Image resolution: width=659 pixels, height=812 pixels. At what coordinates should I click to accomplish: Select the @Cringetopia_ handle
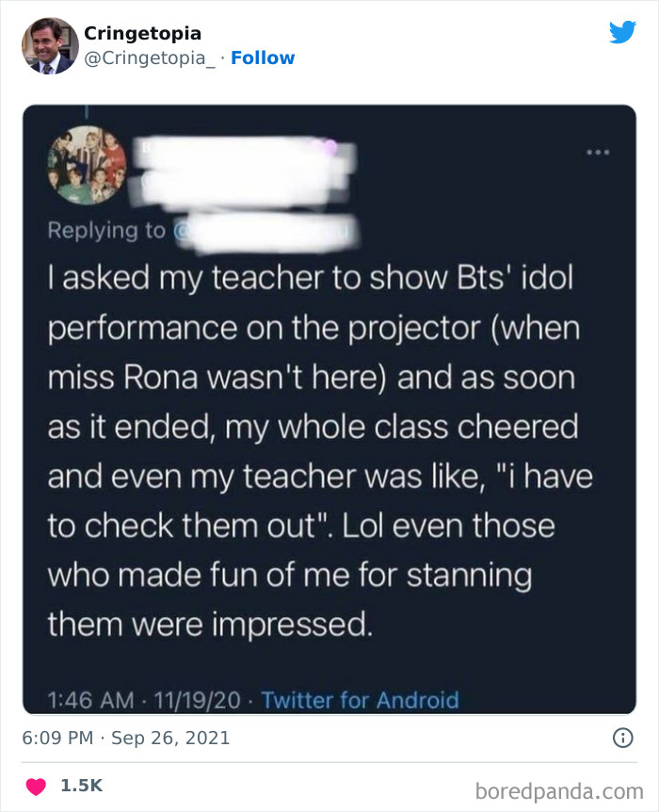pyautogui.click(x=149, y=57)
